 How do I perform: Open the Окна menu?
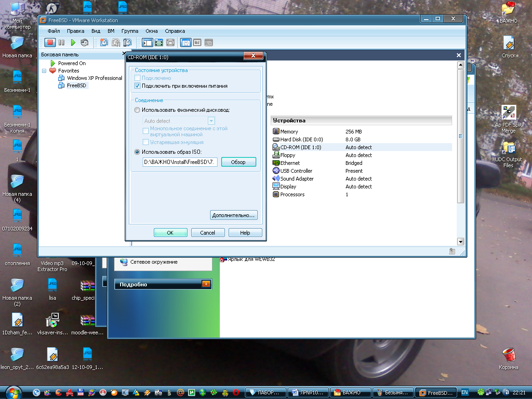coord(151,31)
